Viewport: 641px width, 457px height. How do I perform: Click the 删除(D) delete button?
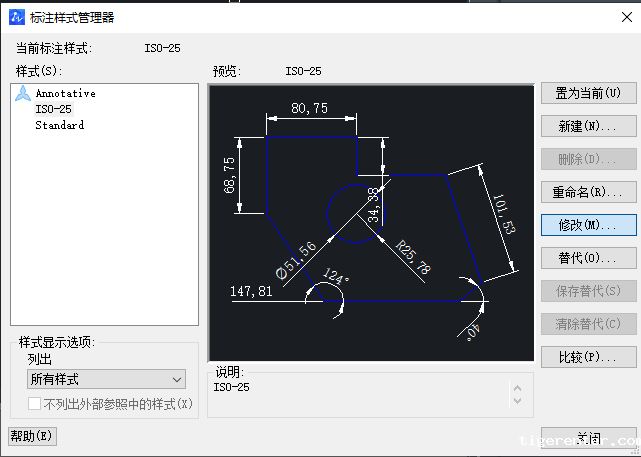click(587, 159)
